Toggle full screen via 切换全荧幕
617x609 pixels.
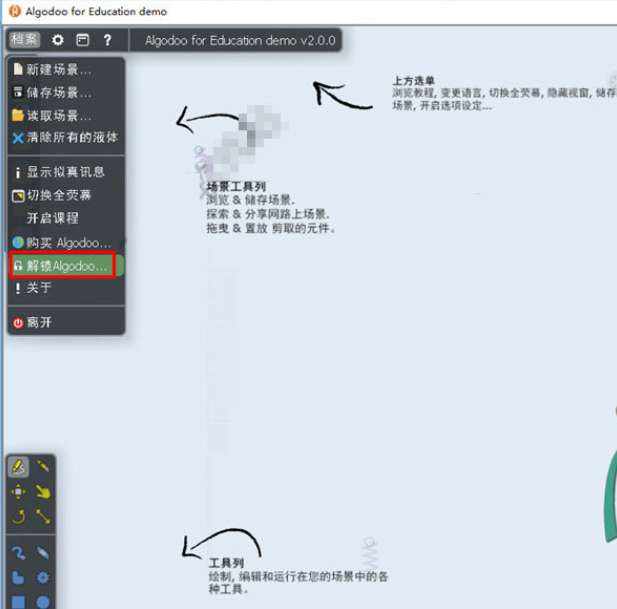58,195
